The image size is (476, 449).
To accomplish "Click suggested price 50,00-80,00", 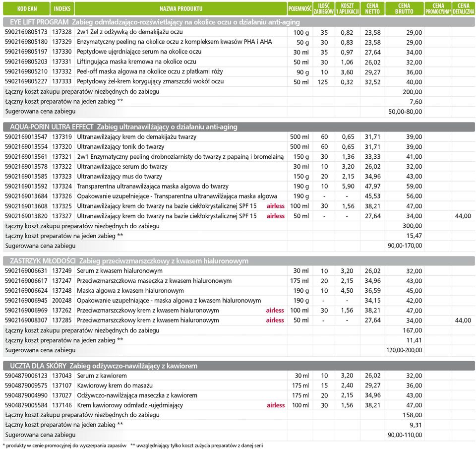I will [405, 112].
